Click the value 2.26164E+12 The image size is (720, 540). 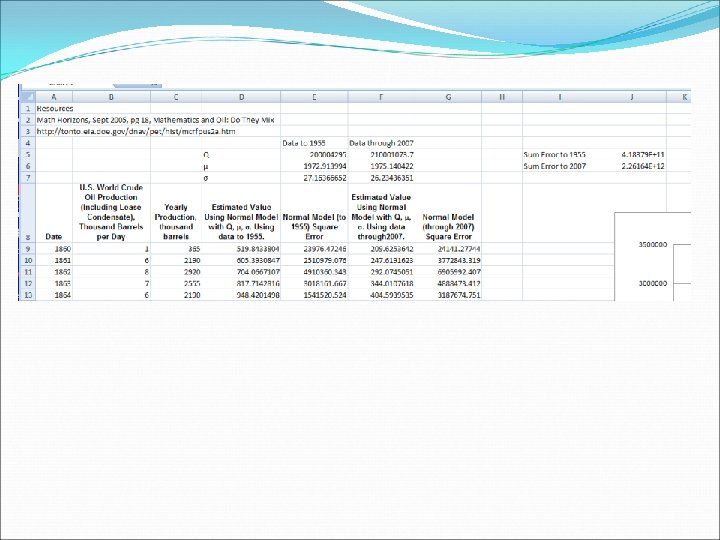643,166
